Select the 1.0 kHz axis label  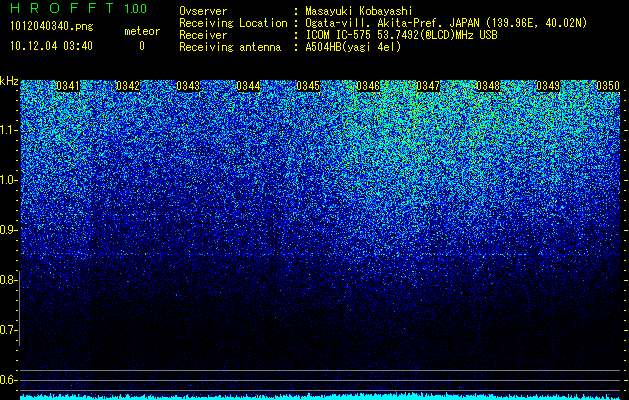[x=8, y=180]
